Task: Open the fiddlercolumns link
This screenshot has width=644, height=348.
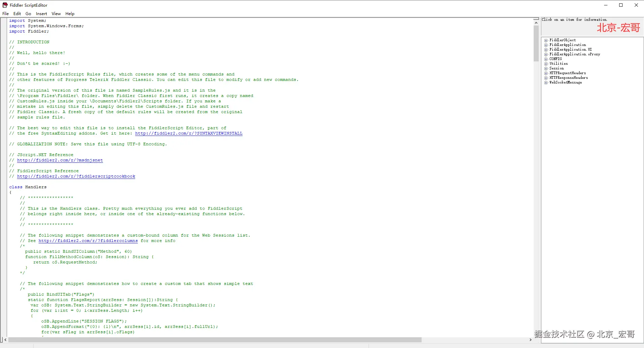Action: [88, 241]
